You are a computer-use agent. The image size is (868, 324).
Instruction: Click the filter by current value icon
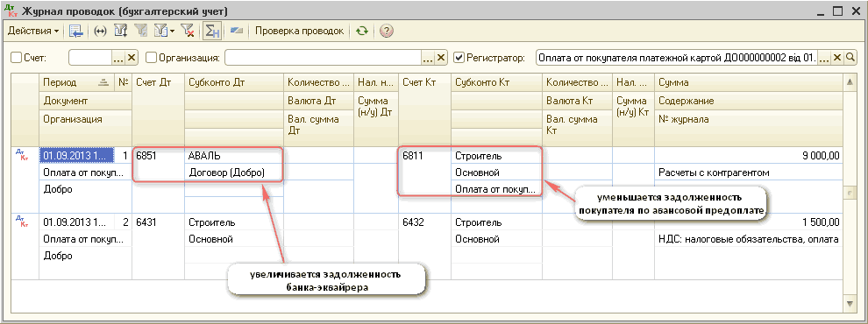point(140,32)
